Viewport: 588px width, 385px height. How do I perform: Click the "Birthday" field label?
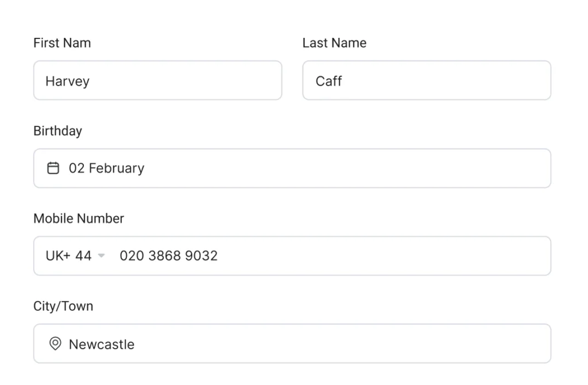click(x=57, y=131)
